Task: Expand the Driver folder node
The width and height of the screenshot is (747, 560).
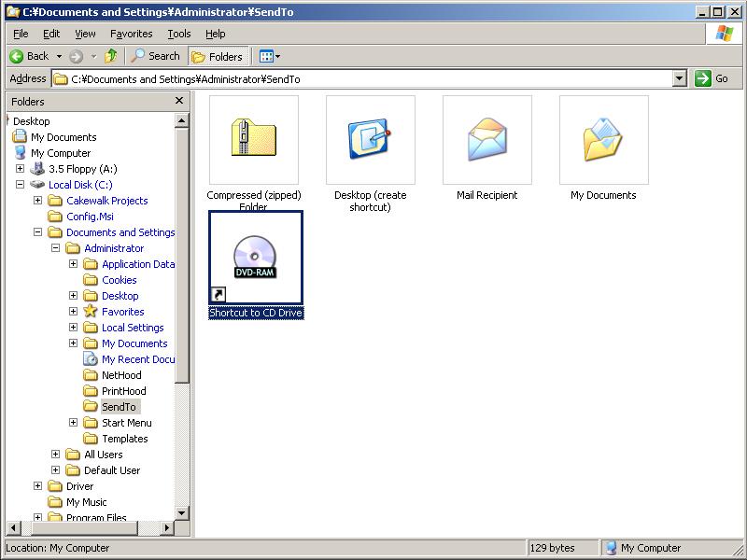Action: coord(37,486)
